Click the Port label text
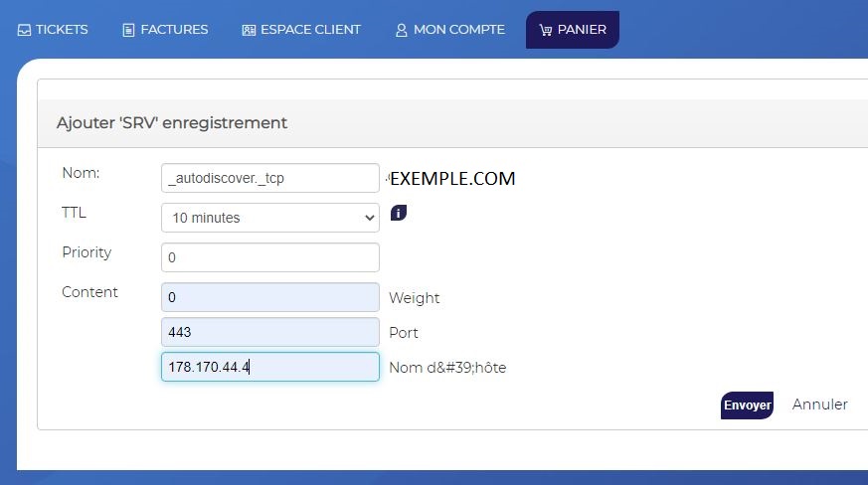 coord(404,333)
